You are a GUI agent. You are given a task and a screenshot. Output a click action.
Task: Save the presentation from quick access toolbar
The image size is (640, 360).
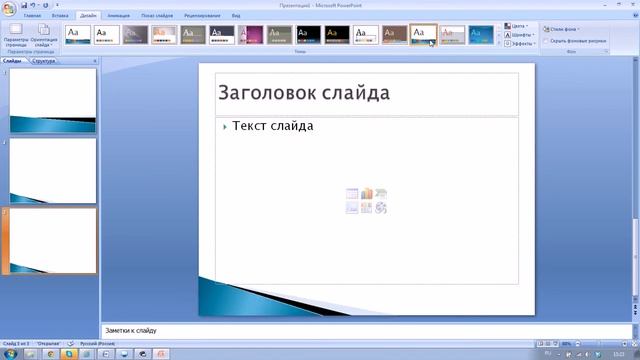(x=24, y=5)
